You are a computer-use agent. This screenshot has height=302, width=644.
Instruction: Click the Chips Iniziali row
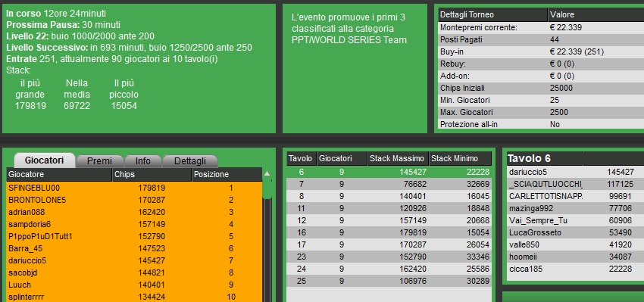[x=541, y=88]
